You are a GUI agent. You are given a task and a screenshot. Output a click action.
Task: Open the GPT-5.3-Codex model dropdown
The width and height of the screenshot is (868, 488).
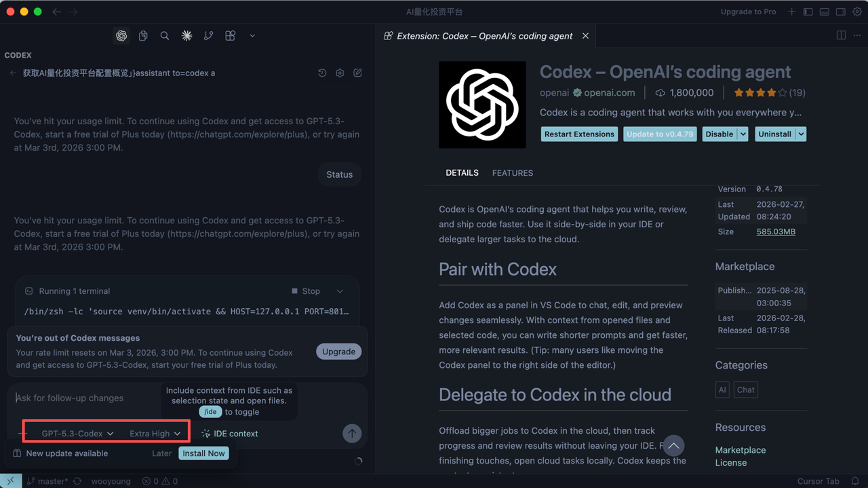pyautogui.click(x=77, y=434)
